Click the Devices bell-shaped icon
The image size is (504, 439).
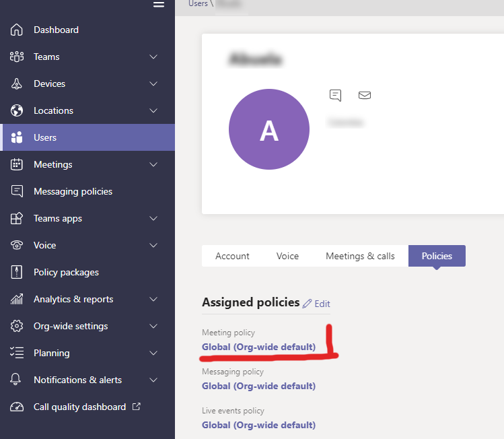16,83
